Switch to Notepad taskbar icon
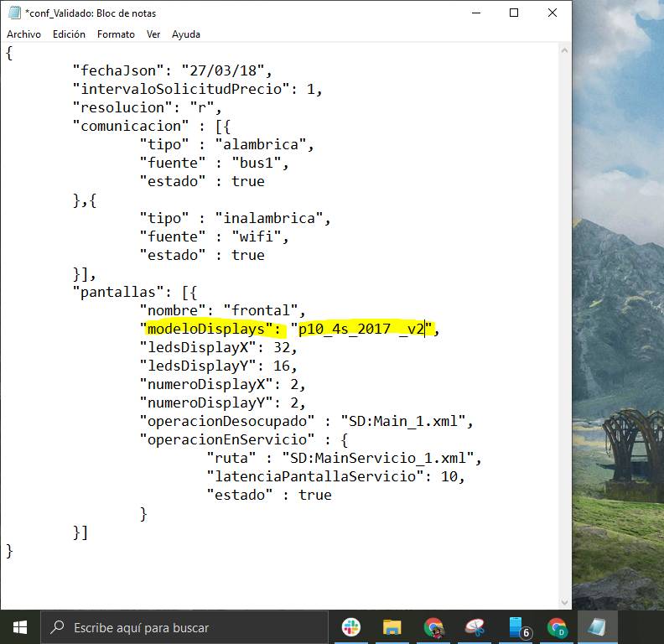664x644 pixels. click(x=598, y=627)
